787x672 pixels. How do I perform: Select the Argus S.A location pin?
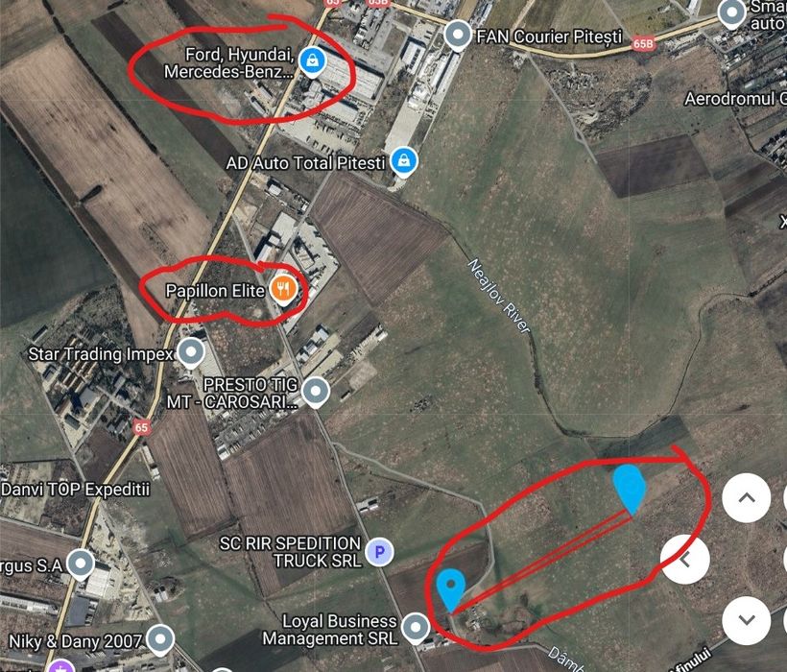tap(81, 564)
